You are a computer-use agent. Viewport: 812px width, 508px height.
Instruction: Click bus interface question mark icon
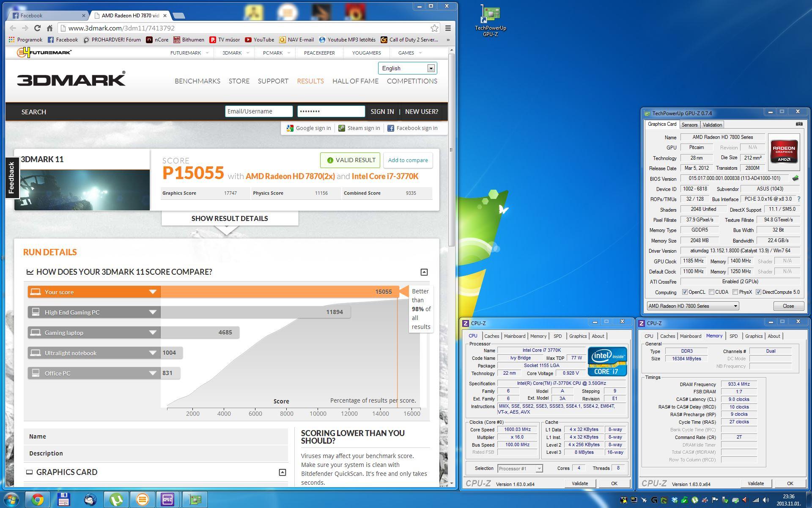pyautogui.click(x=799, y=199)
